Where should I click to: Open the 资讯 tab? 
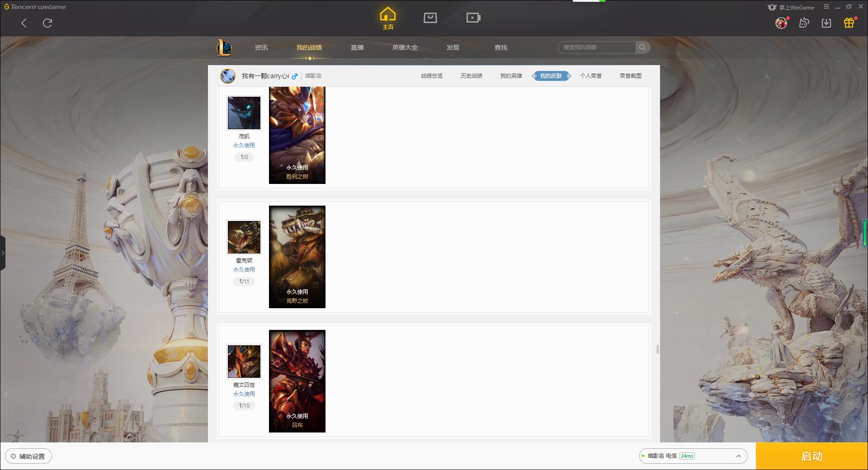(261, 47)
